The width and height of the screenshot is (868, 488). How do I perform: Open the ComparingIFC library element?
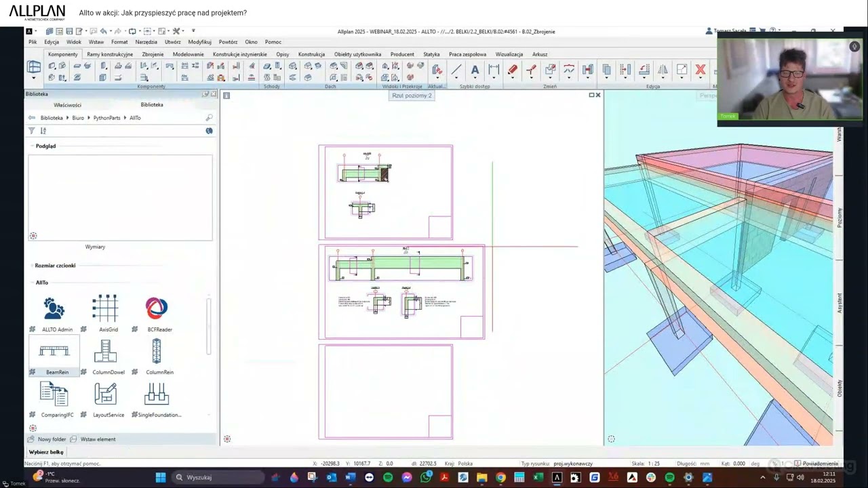pyautogui.click(x=54, y=399)
